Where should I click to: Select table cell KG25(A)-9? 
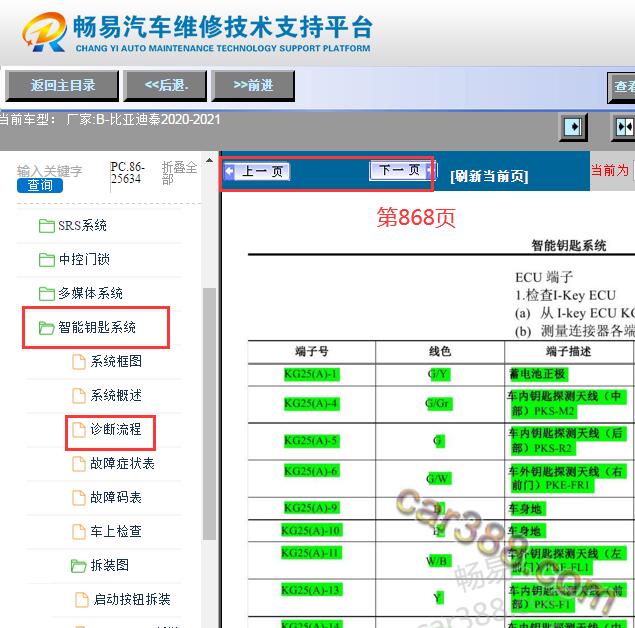(x=311, y=508)
